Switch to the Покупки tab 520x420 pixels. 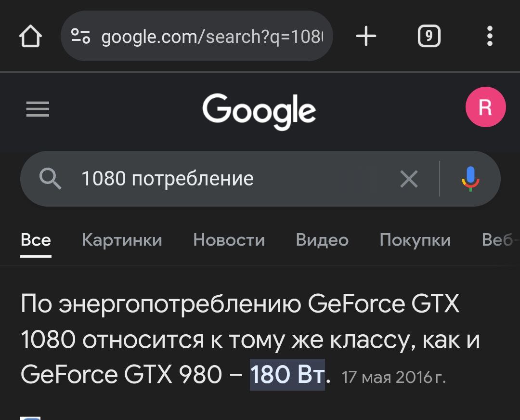pyautogui.click(x=415, y=240)
